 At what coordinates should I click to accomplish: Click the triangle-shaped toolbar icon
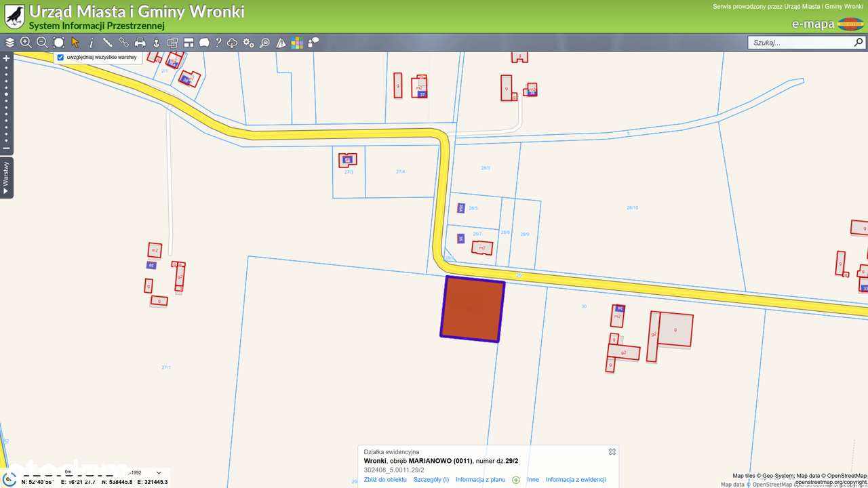[x=281, y=42]
